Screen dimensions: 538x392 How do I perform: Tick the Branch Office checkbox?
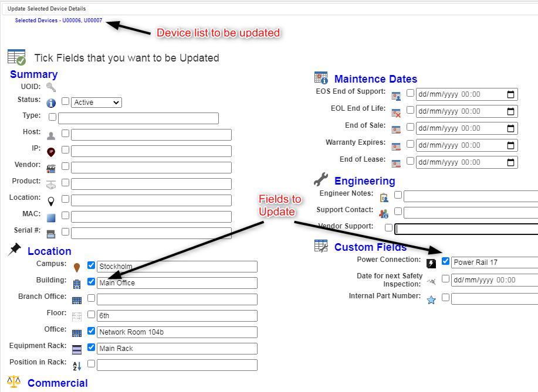pos(91,298)
